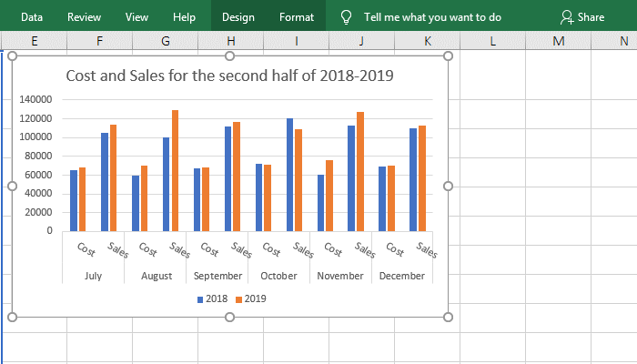The width and height of the screenshot is (637, 364).
Task: Select the blue 2018 legend swatch
Action: tap(200, 298)
